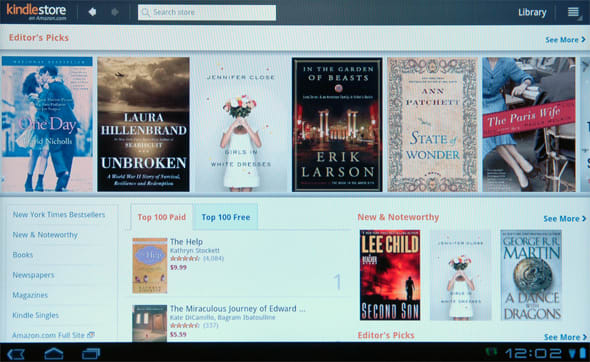Open The Help title
The image size is (590, 362).
186,242
